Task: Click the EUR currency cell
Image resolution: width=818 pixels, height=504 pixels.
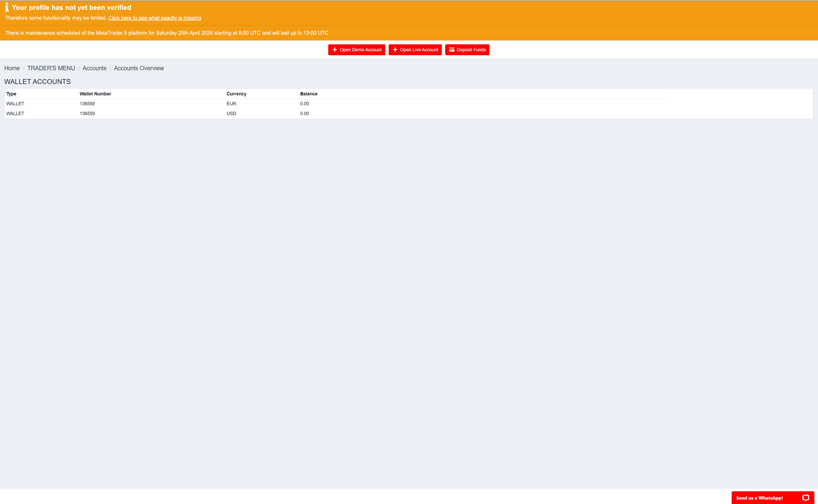Action: click(231, 104)
